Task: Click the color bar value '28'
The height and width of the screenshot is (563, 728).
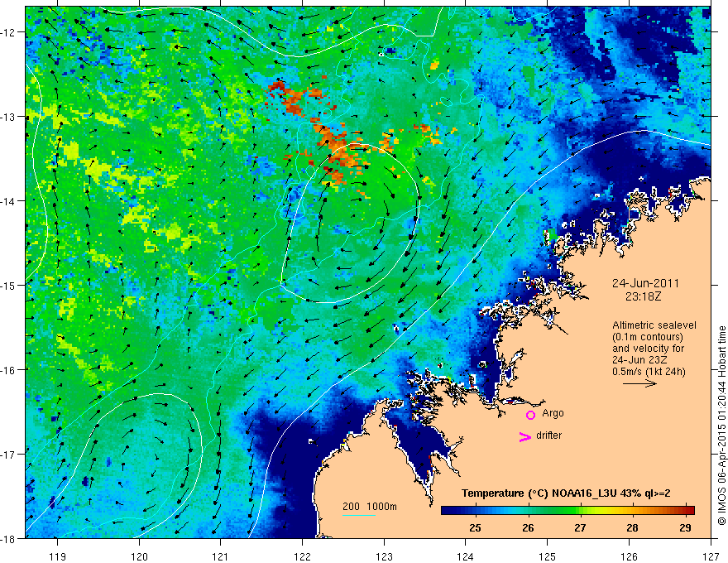Action: click(x=632, y=527)
